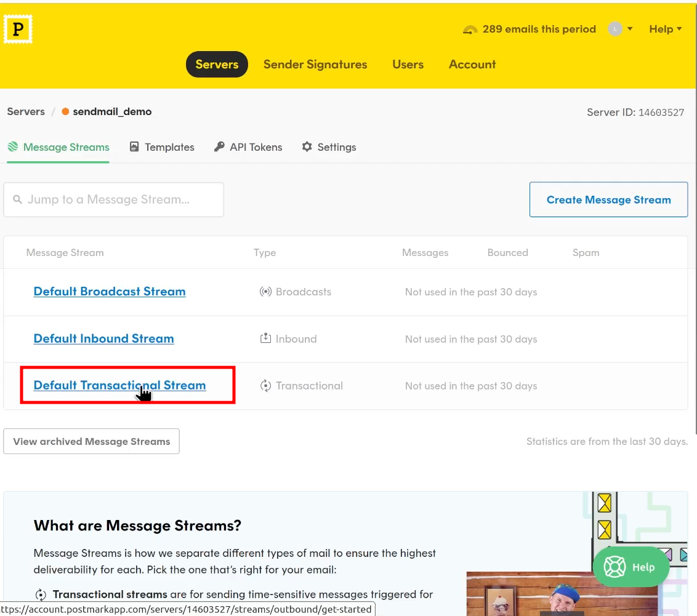The width and height of the screenshot is (697, 616).
Task: Open the user avatar account menu
Action: click(614, 30)
